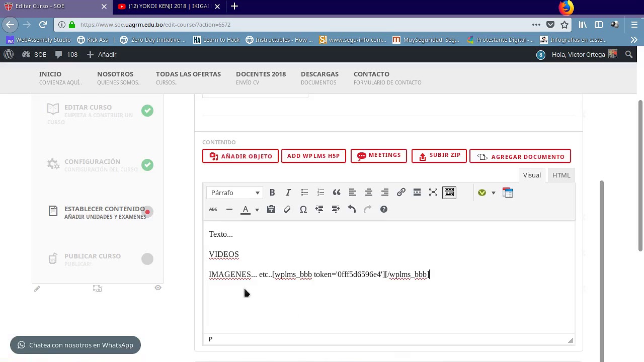Increase paragraph indent
This screenshot has width=644, height=362.
click(336, 209)
